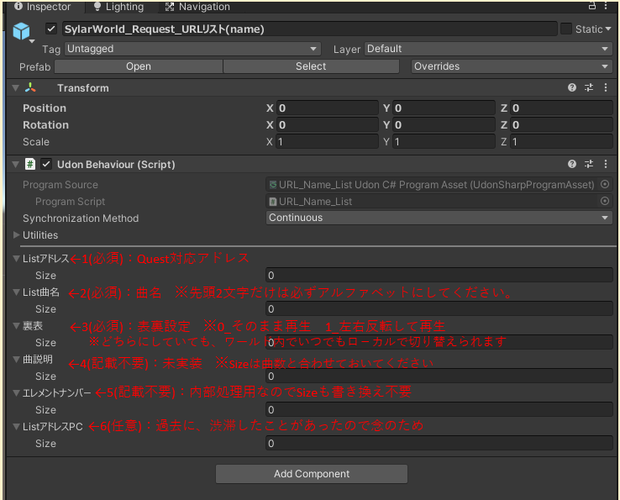Image resolution: width=620 pixels, height=500 pixels.
Task: Click the Position X input field
Action: pos(327,108)
